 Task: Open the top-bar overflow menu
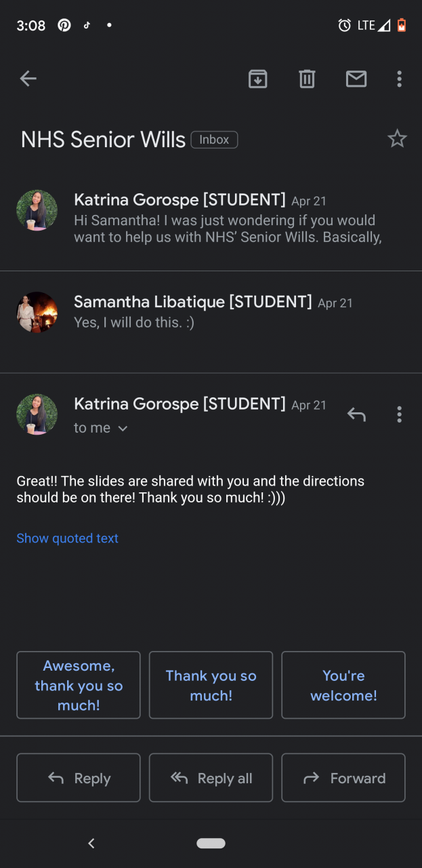pyautogui.click(x=399, y=79)
